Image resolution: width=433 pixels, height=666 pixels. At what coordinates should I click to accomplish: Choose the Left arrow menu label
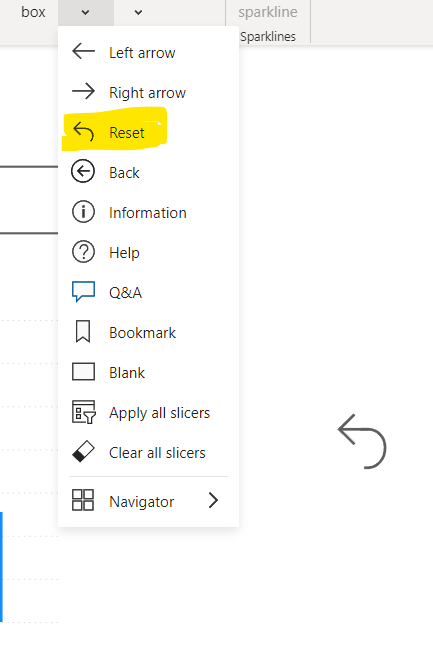(x=142, y=53)
